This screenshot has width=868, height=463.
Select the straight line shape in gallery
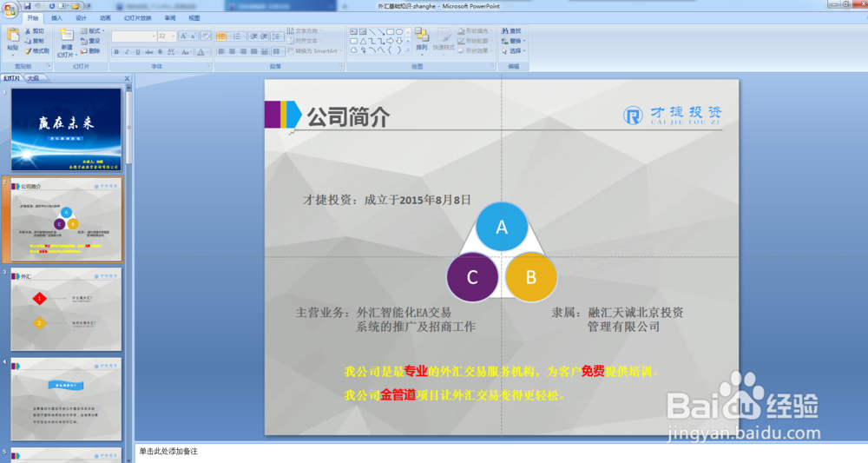[x=372, y=31]
